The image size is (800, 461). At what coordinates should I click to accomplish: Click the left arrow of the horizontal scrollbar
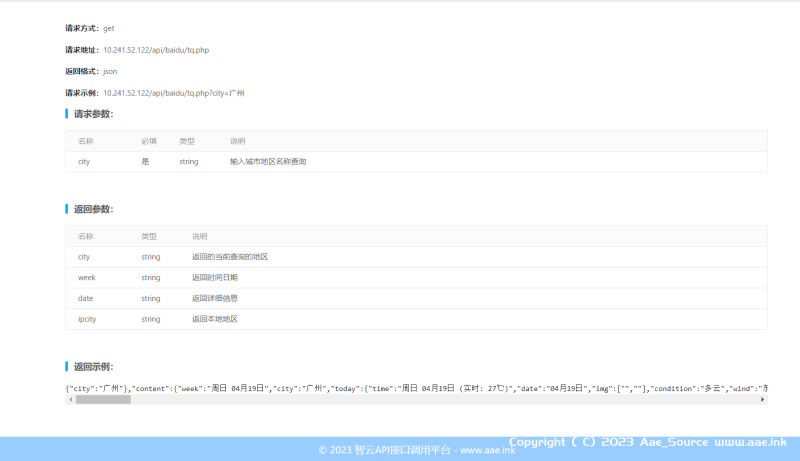tap(69, 399)
